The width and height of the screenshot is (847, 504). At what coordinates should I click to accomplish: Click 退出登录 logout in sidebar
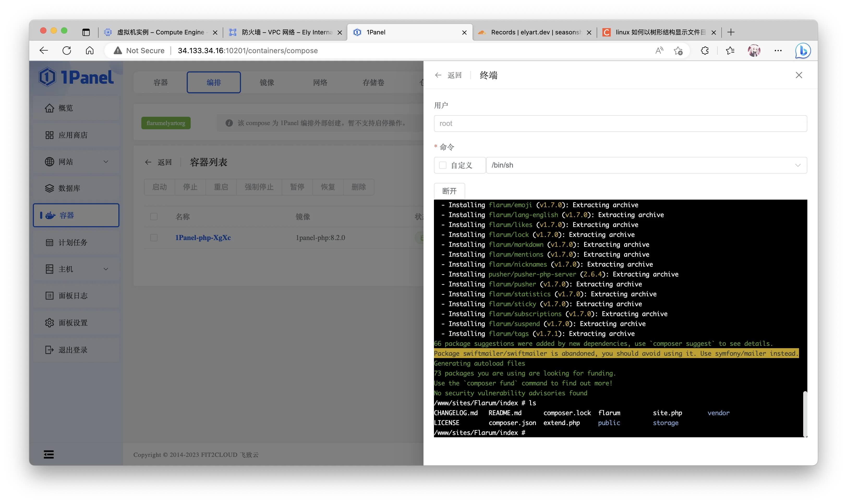[x=76, y=350]
